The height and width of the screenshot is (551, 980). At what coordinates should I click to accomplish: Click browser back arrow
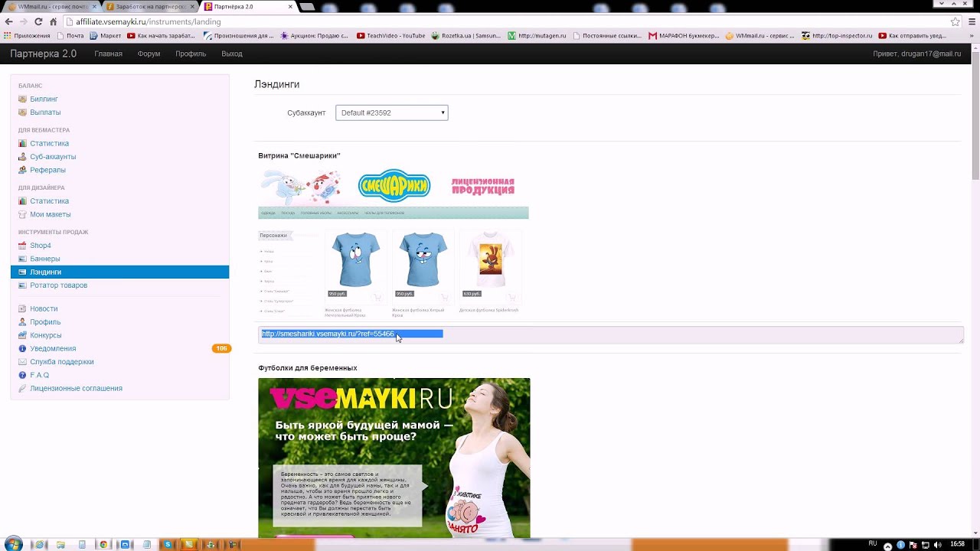pos(8,21)
